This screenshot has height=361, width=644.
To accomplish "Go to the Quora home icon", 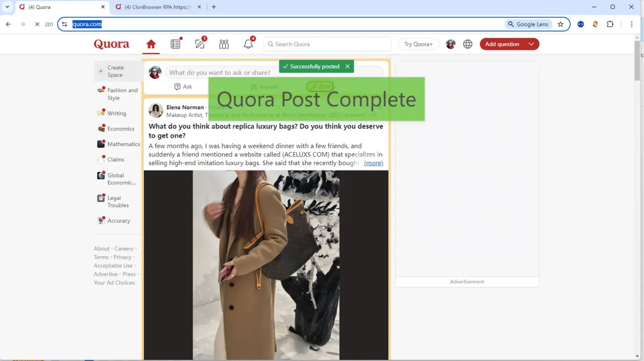I will [x=151, y=44].
